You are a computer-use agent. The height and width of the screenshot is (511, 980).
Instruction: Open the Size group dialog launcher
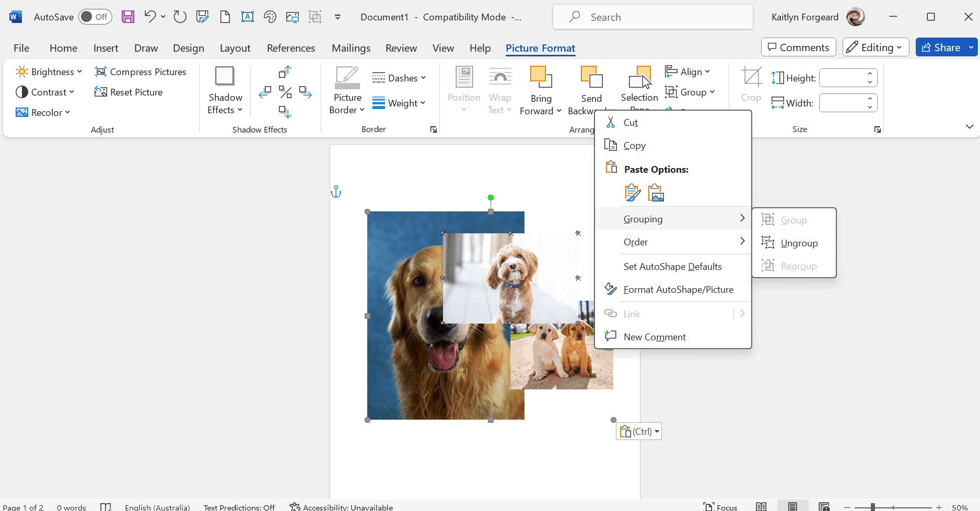point(878,129)
